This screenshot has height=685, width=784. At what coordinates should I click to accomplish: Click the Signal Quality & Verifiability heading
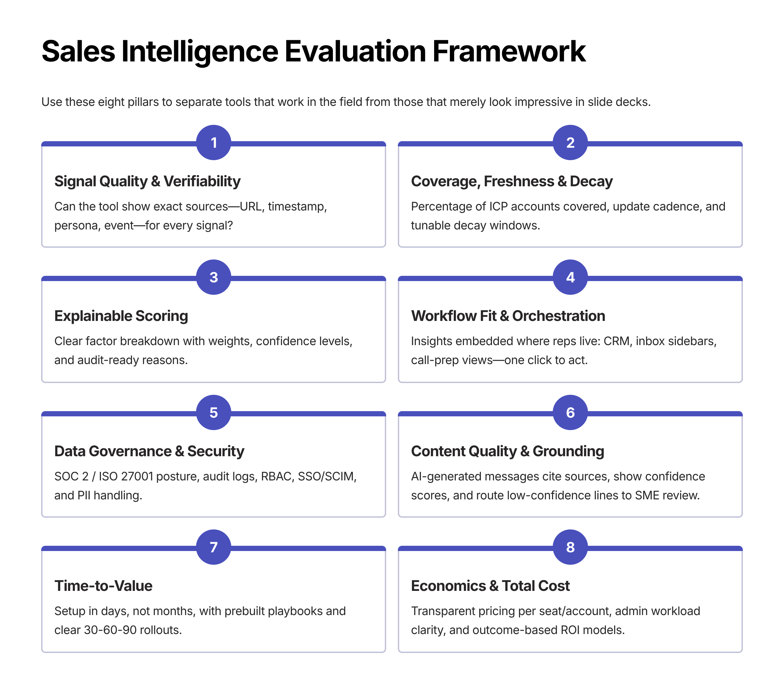tap(147, 181)
